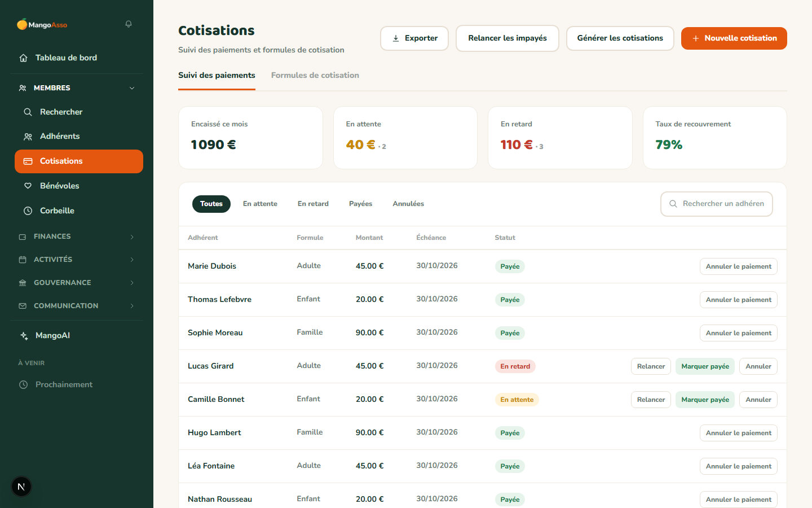Open notifications bell icon
812x508 pixels.
(x=129, y=24)
